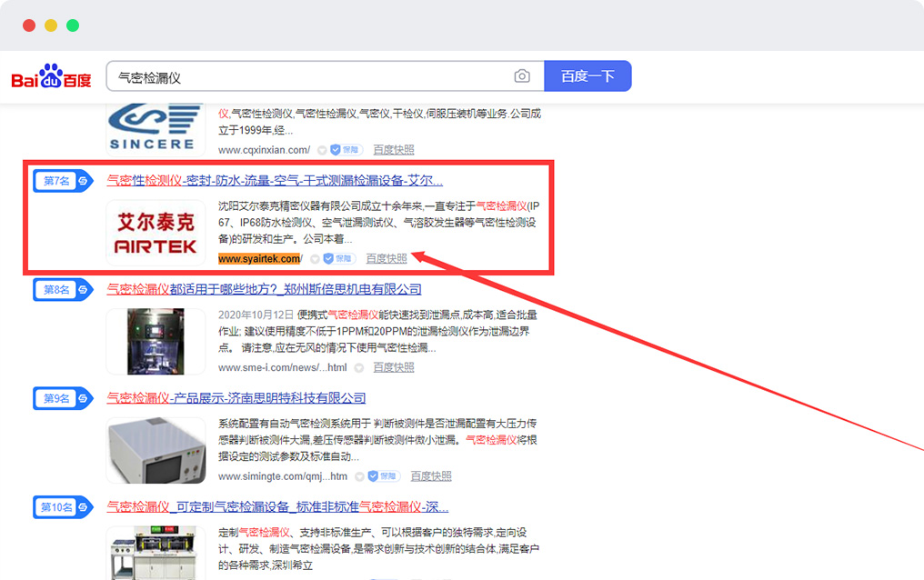
Task: Click 保障 shield badge beside simingte.com
Action: point(384,475)
